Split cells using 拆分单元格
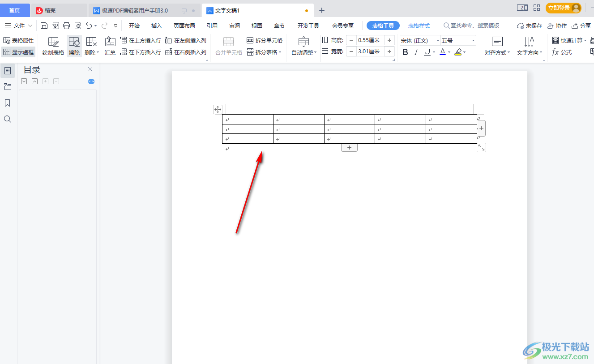This screenshot has height=364, width=594. [265, 40]
